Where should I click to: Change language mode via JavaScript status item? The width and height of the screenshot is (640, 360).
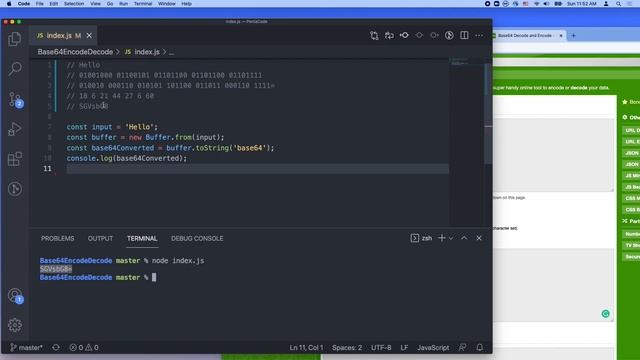click(x=433, y=347)
